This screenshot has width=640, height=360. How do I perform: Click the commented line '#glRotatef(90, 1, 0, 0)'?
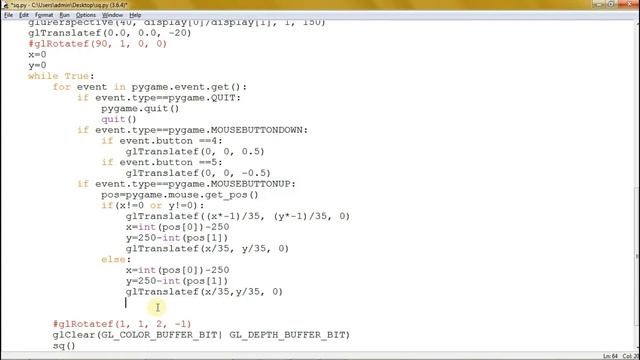coord(98,44)
